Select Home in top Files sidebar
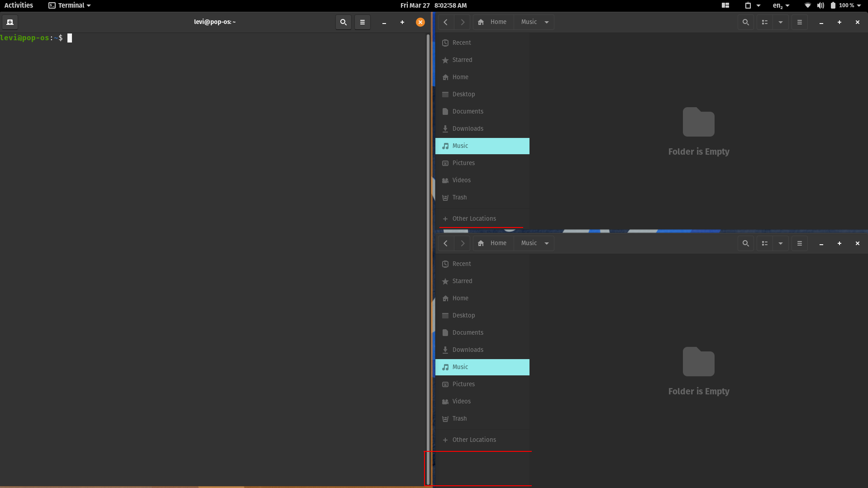 click(x=482, y=77)
